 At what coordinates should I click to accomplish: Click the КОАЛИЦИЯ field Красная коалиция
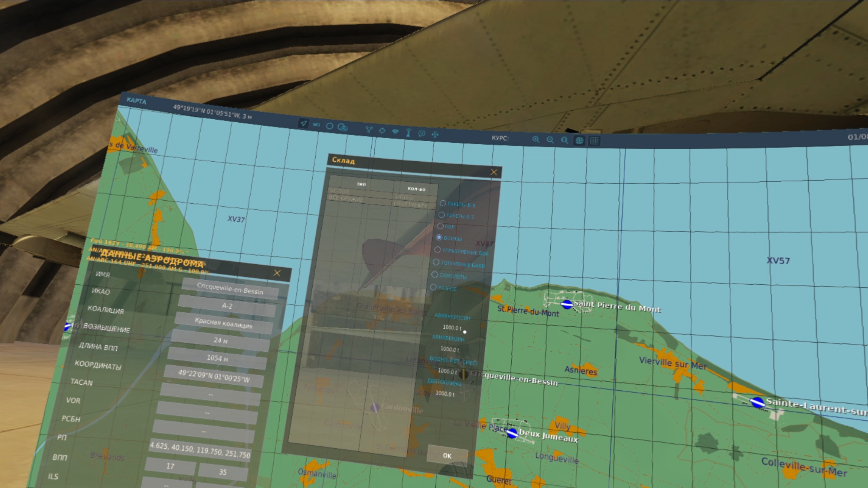click(x=223, y=323)
